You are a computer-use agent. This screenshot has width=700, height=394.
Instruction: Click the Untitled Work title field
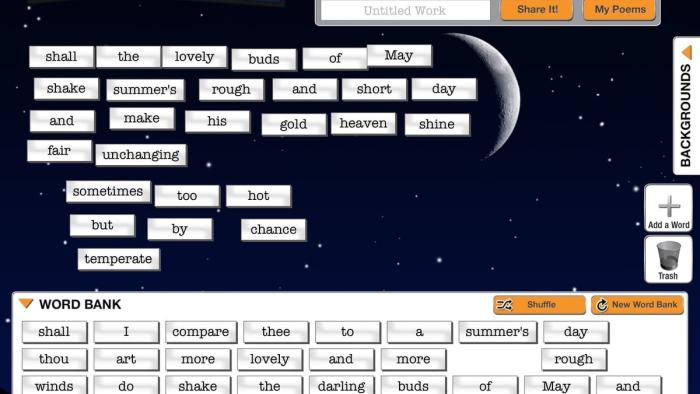pos(405,10)
